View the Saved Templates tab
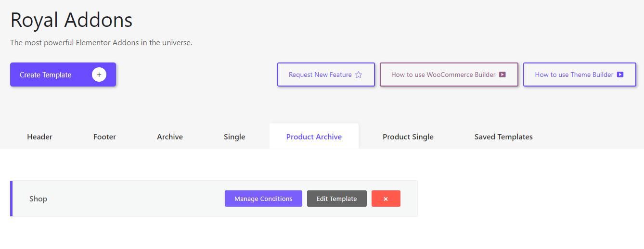The width and height of the screenshot is (644, 249). (503, 137)
